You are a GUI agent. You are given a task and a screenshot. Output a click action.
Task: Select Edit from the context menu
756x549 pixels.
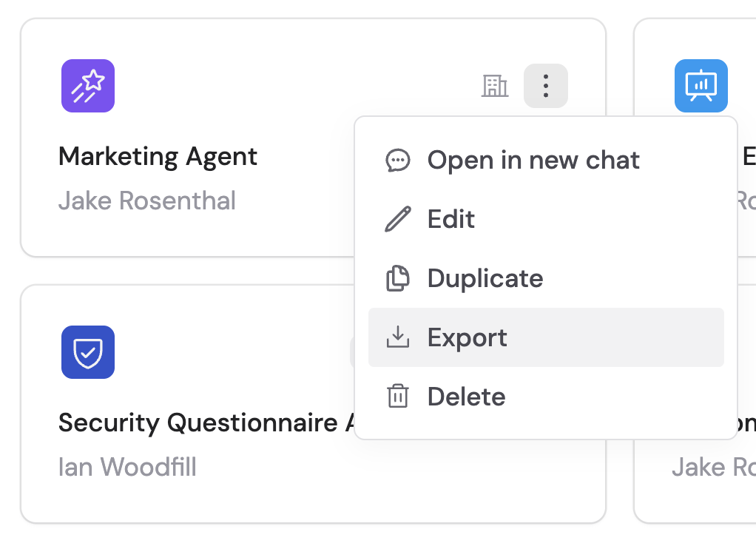(x=450, y=219)
